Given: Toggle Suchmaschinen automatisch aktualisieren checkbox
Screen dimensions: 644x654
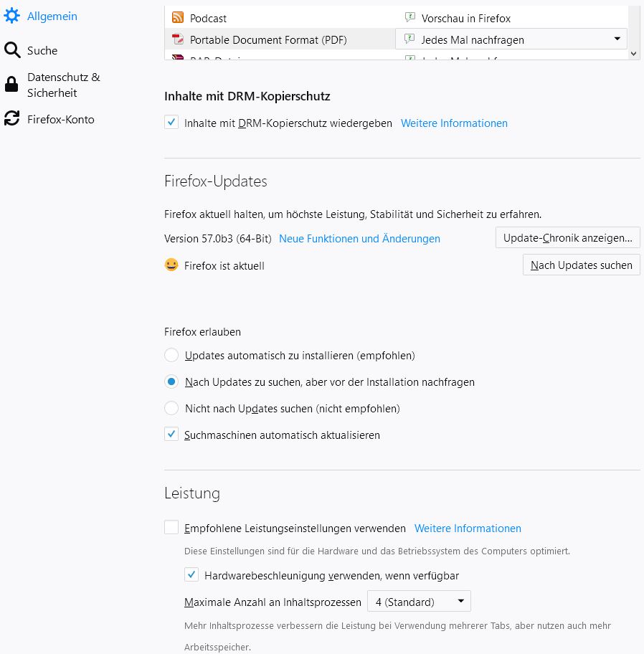Looking at the screenshot, I should coord(171,434).
